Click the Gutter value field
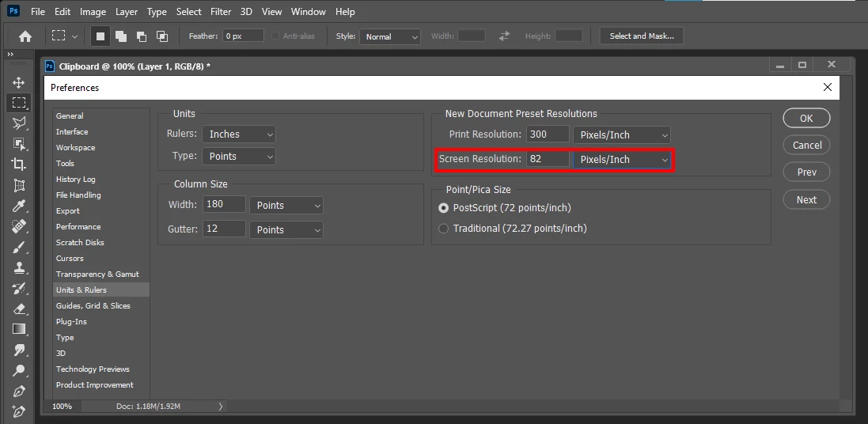The image size is (868, 424). [x=224, y=229]
